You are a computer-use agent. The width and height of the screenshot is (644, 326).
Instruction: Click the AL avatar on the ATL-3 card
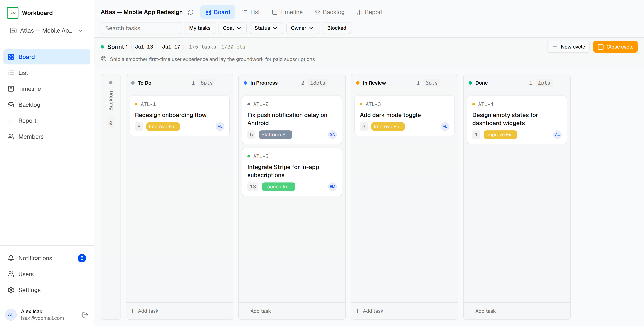coord(445,127)
